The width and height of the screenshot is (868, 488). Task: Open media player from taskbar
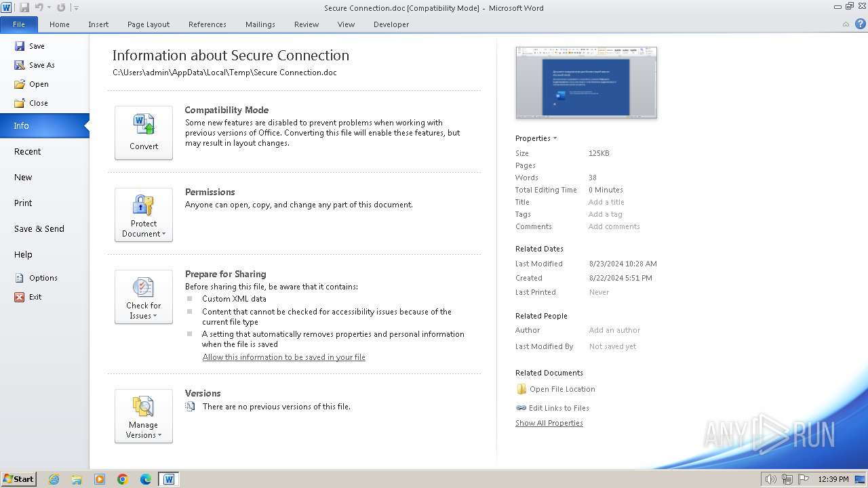point(100,479)
